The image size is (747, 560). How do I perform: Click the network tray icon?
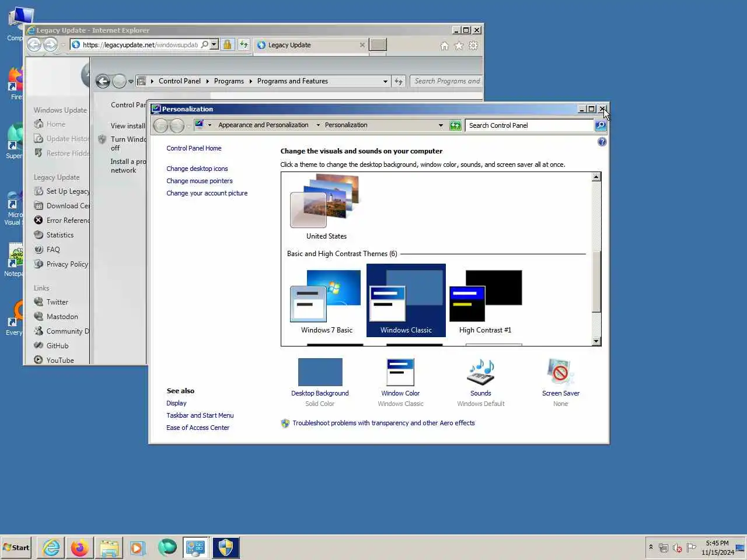click(664, 548)
